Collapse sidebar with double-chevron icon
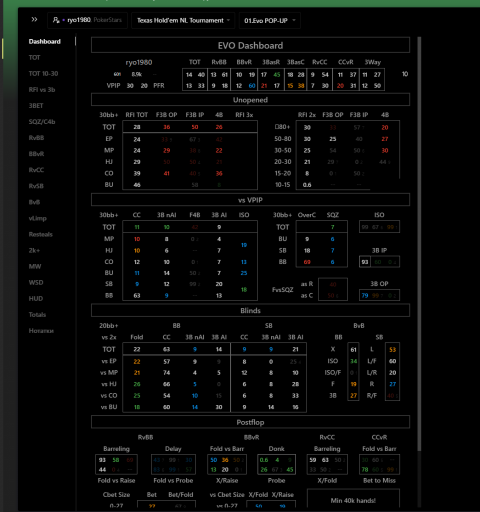Screen dimensions: 480x512 tap(34, 20)
